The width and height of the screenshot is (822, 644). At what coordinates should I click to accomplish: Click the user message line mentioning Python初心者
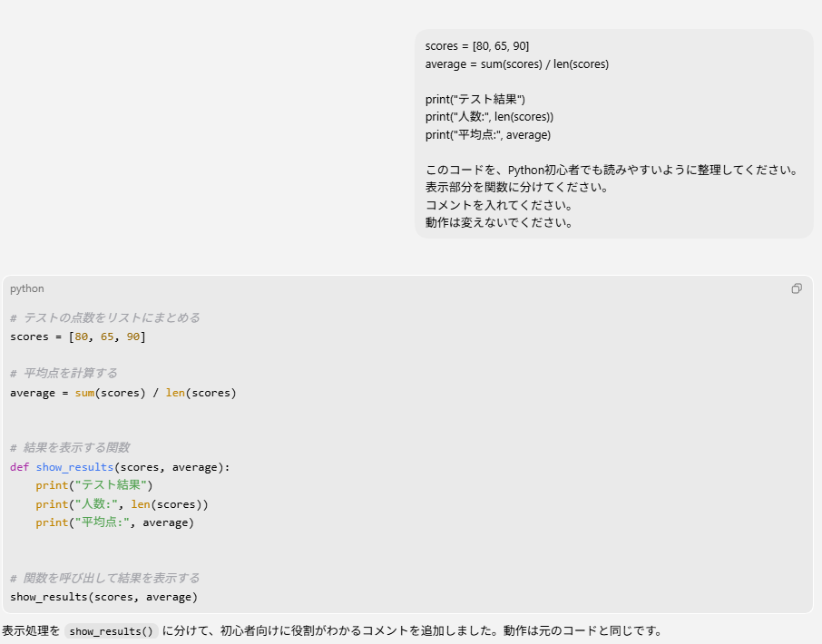click(x=611, y=170)
